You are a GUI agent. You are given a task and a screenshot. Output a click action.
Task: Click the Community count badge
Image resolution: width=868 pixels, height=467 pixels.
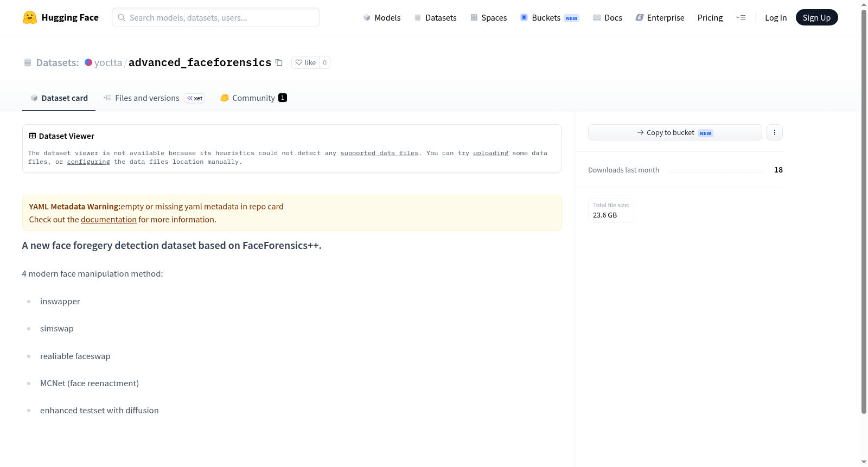(x=283, y=98)
